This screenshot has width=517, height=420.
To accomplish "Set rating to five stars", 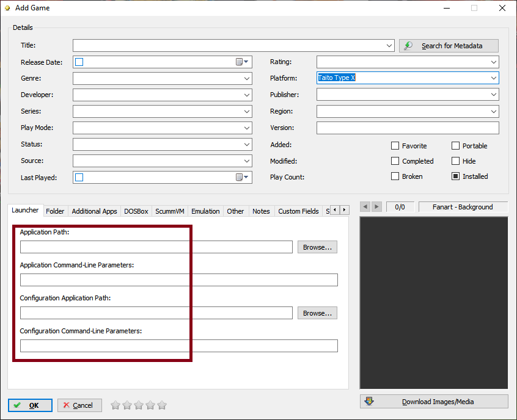I will pos(162,405).
